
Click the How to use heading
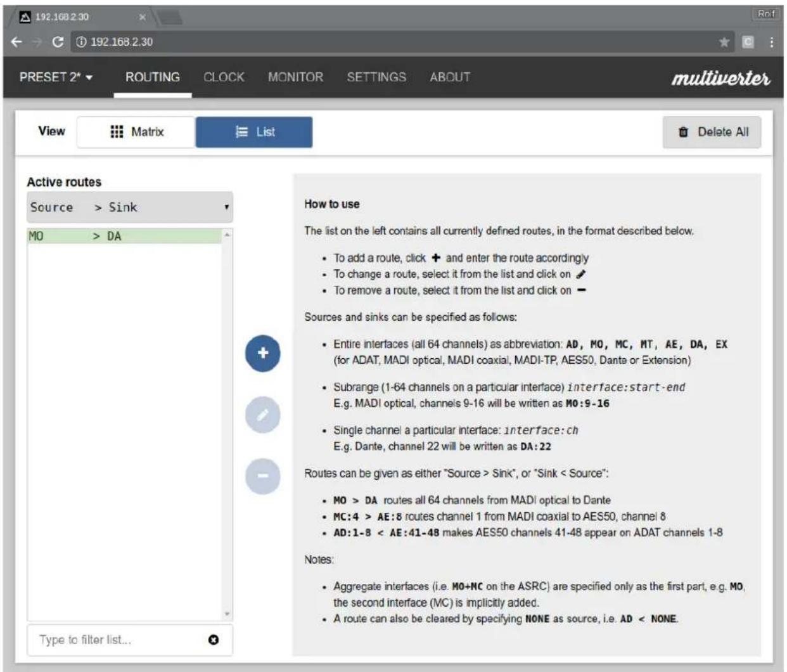pos(332,204)
